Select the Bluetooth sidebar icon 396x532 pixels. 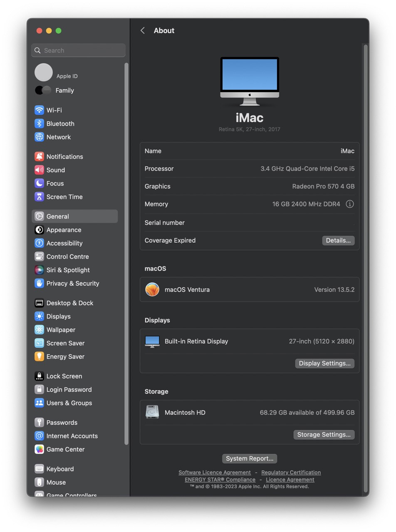click(39, 123)
